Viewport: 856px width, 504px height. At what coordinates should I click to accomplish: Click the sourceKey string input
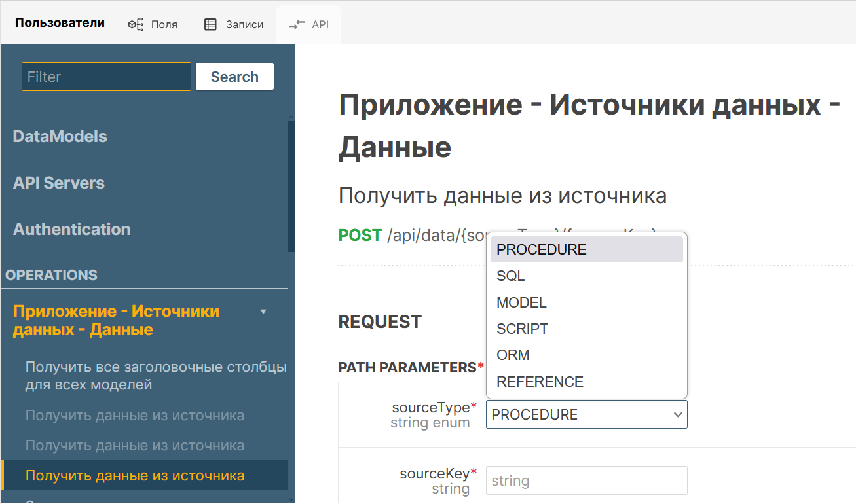[586, 480]
